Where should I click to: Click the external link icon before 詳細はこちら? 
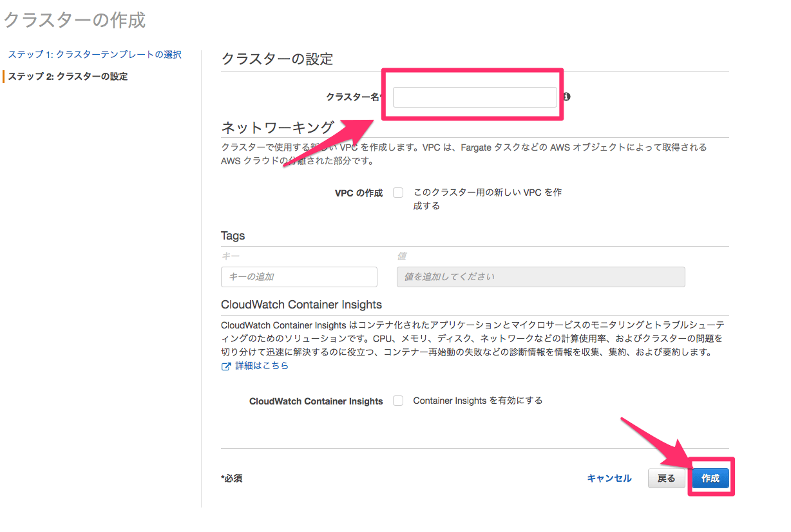tap(226, 366)
